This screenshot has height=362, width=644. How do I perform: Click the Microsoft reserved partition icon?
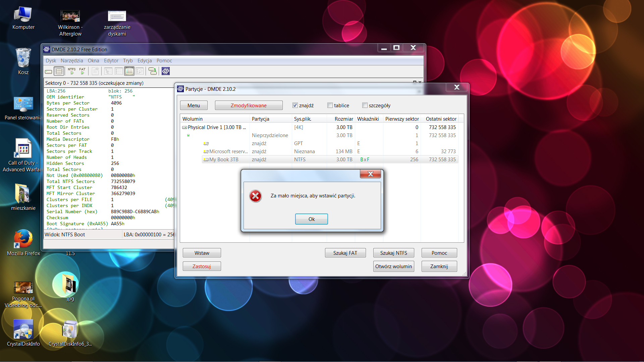pos(206,152)
